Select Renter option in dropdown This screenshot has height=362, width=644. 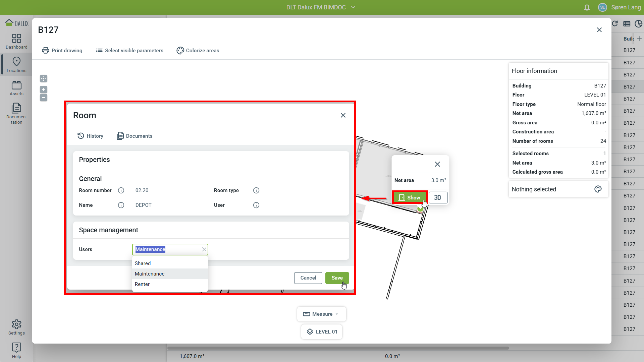click(142, 284)
